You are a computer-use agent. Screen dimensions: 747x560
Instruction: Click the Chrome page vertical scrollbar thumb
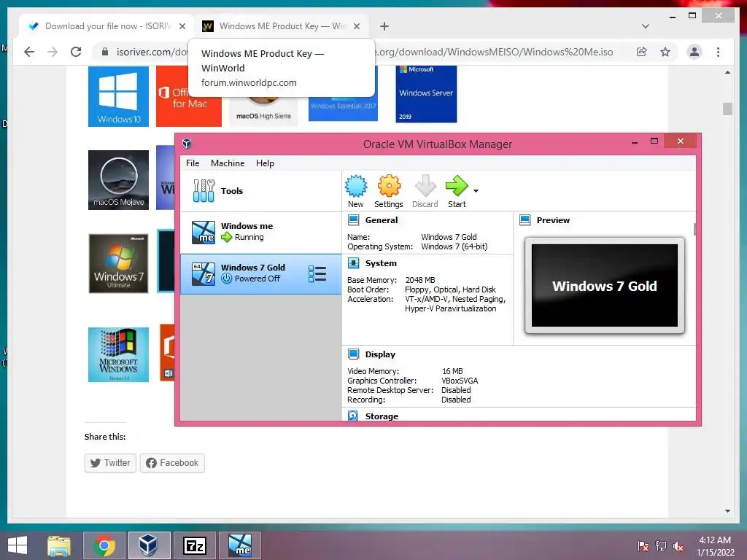click(x=727, y=109)
